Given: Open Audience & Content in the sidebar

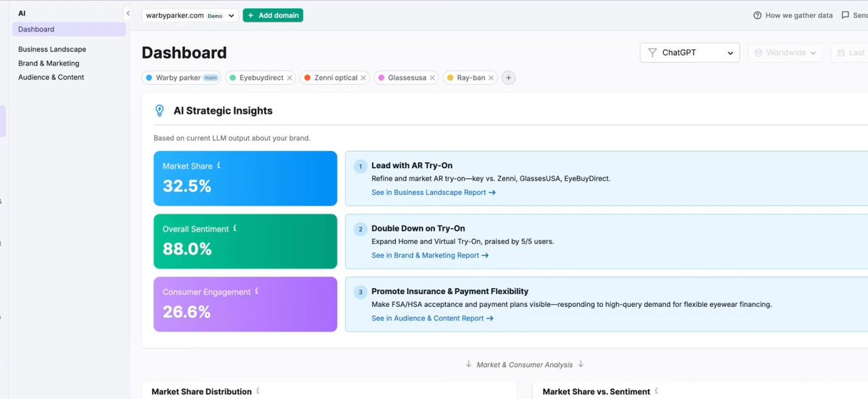Looking at the screenshot, I should click(x=51, y=77).
